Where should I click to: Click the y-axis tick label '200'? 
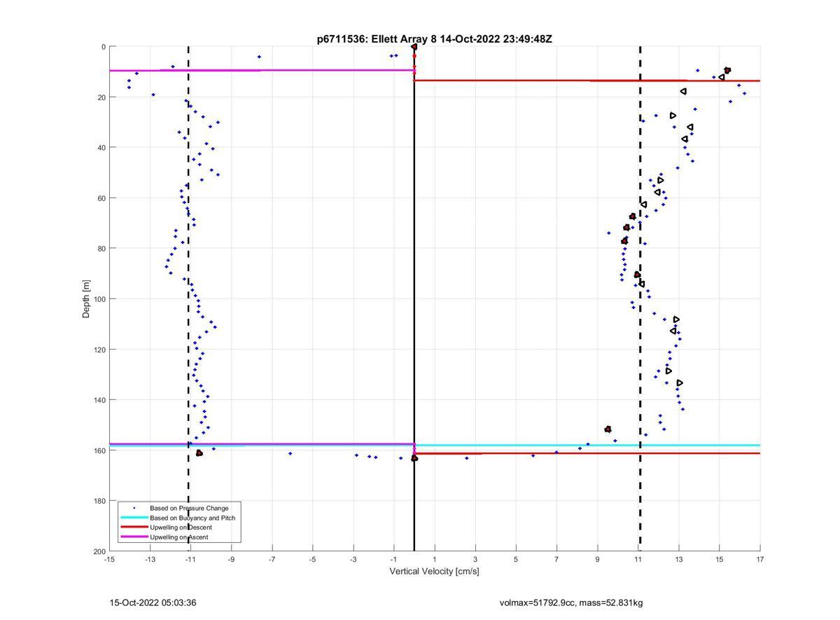click(99, 551)
